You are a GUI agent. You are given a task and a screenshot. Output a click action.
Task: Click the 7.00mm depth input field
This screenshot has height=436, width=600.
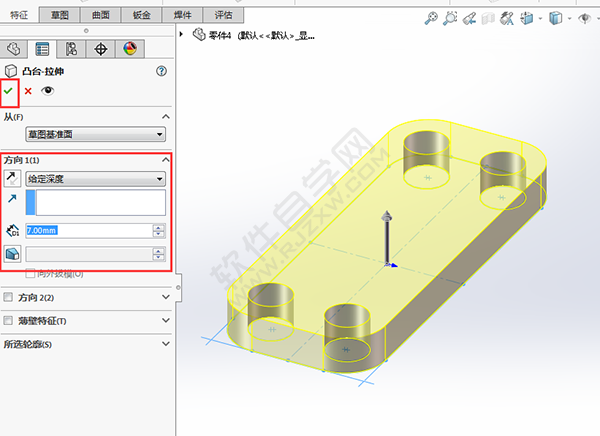pyautogui.click(x=89, y=230)
